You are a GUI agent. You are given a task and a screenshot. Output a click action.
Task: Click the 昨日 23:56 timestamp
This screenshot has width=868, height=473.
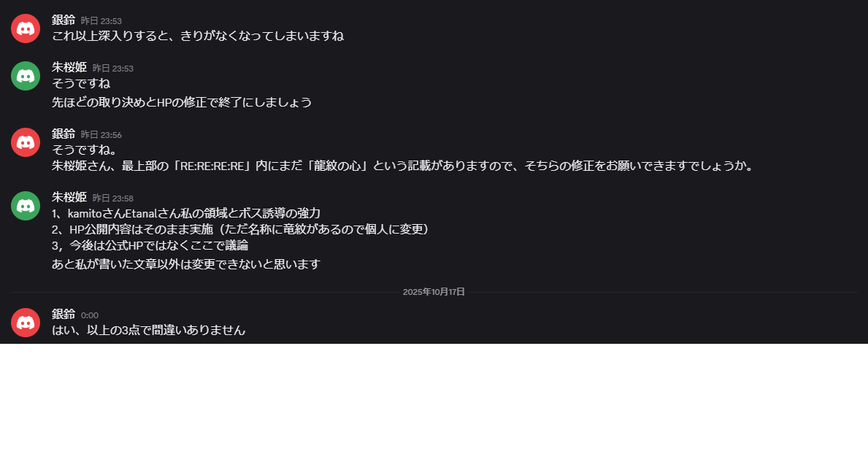[101, 134]
